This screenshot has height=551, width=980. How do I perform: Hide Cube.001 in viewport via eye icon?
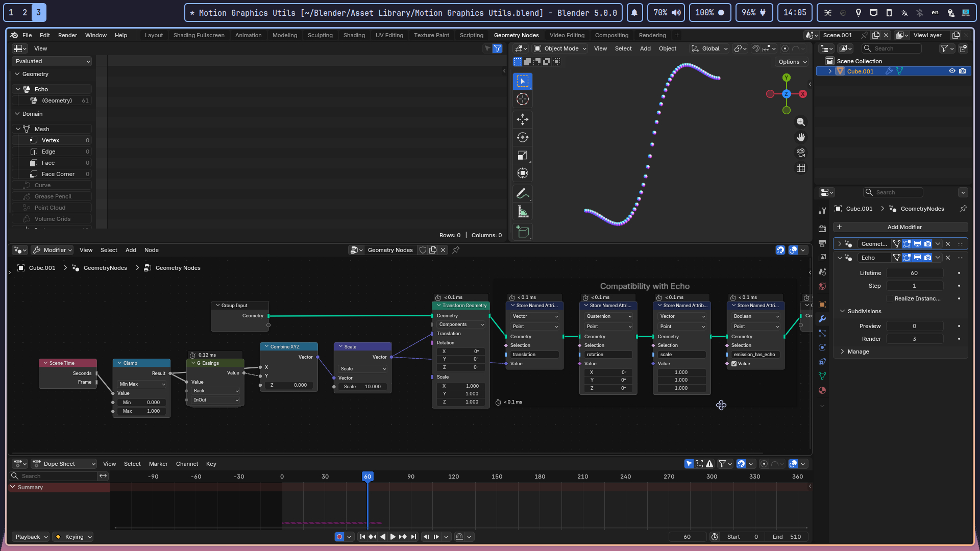click(952, 71)
